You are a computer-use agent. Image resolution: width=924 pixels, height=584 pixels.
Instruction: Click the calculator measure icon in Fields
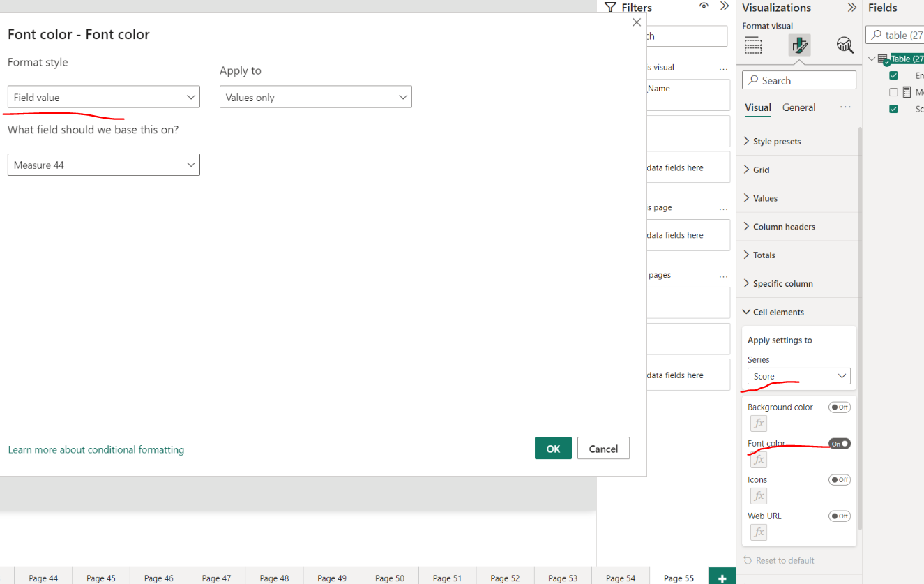907,92
